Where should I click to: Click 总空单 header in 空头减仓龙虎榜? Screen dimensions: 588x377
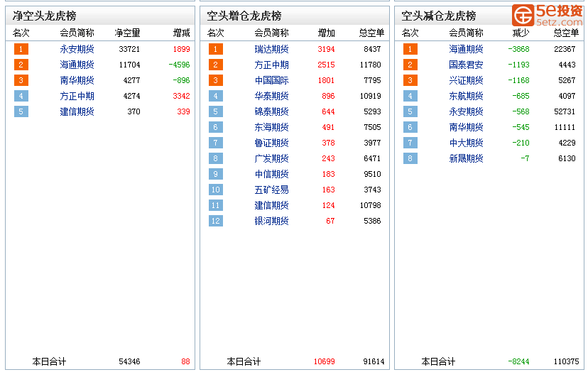click(566, 33)
